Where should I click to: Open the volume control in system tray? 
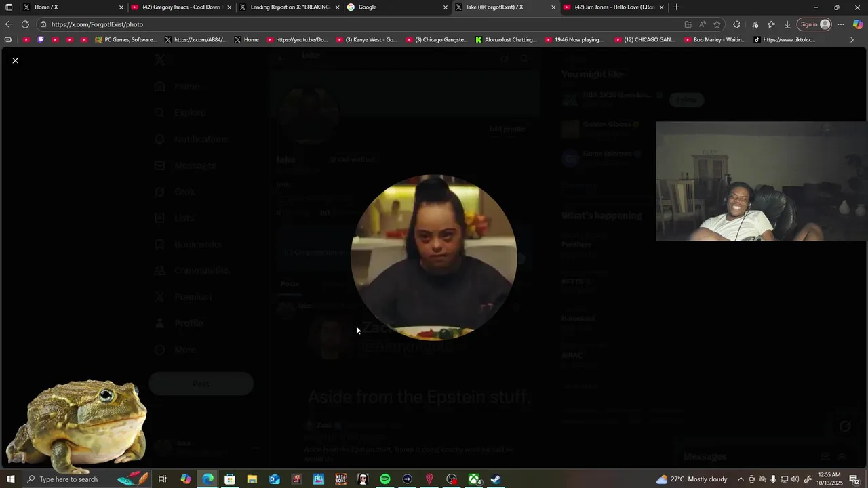tap(795, 479)
